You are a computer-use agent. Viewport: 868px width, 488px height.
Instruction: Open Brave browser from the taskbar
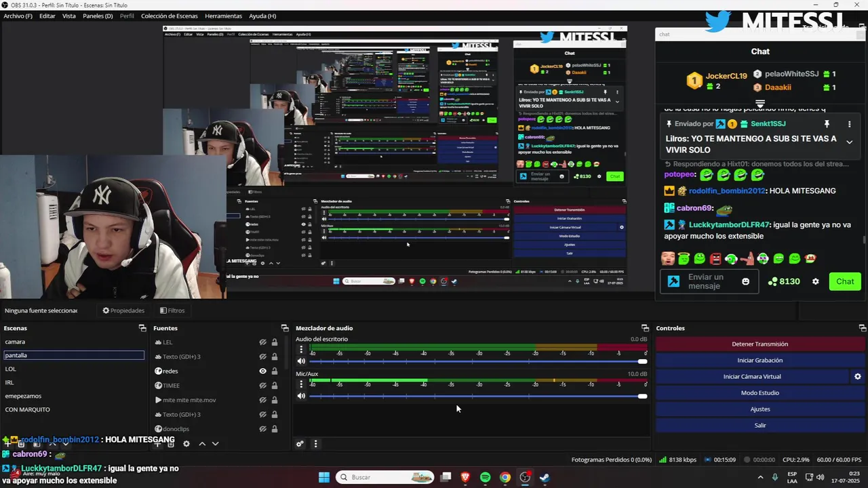click(x=465, y=477)
